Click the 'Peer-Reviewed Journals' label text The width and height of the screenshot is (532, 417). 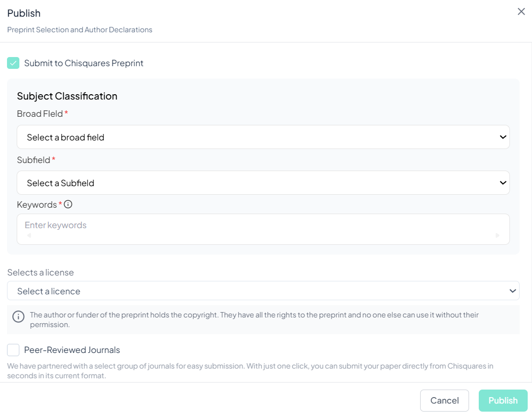tap(72, 350)
